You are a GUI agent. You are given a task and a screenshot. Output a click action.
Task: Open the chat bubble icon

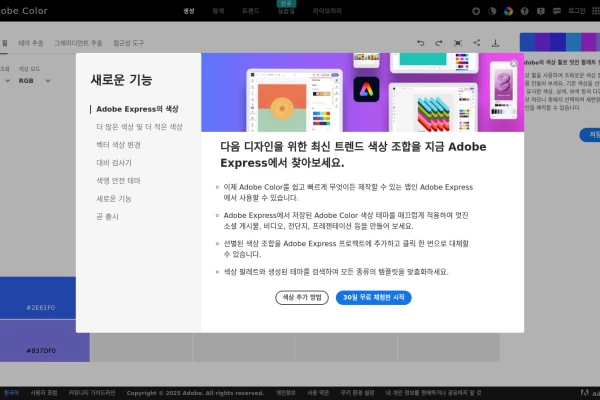tap(557, 11)
